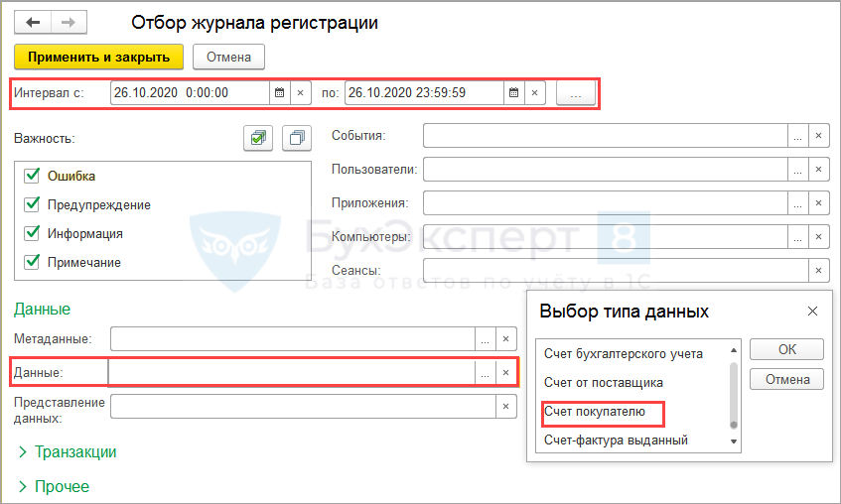
Task: Clear the События field
Action: [x=818, y=136]
